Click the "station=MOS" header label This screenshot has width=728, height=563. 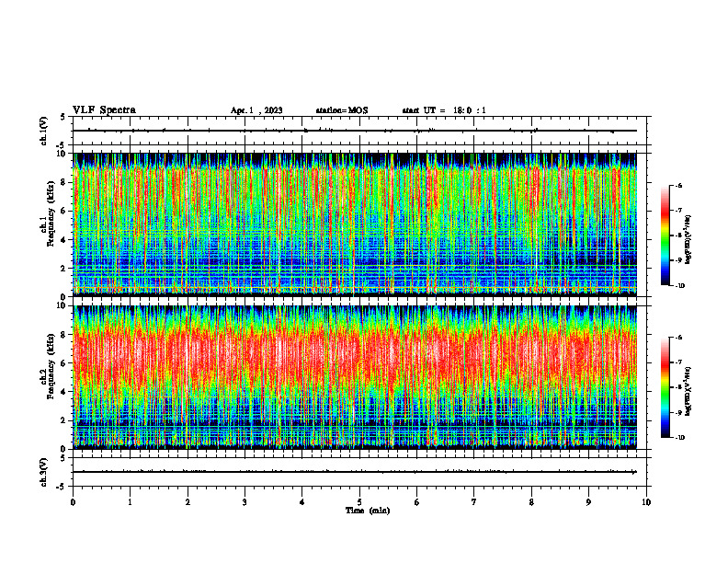point(342,110)
